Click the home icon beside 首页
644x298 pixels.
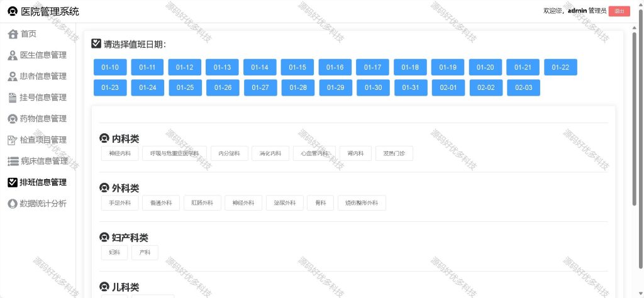click(13, 34)
